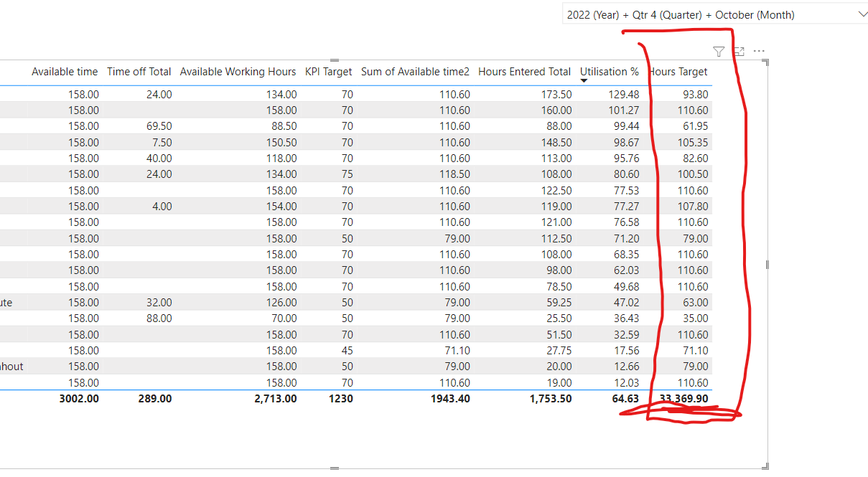Select the KPI Target cell 45
Image resolution: width=868 pixels, height=477 pixels.
click(x=347, y=351)
